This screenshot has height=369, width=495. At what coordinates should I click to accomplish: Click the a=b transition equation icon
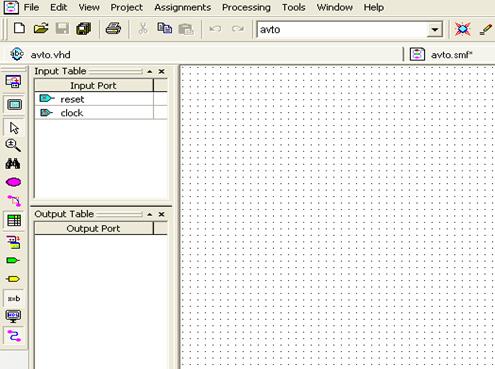click(x=14, y=299)
